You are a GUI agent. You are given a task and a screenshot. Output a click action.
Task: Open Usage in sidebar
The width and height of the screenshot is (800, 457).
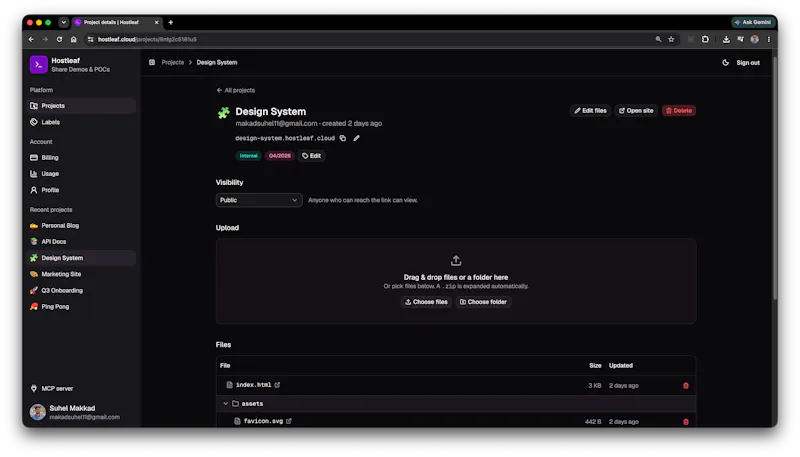[81, 174]
